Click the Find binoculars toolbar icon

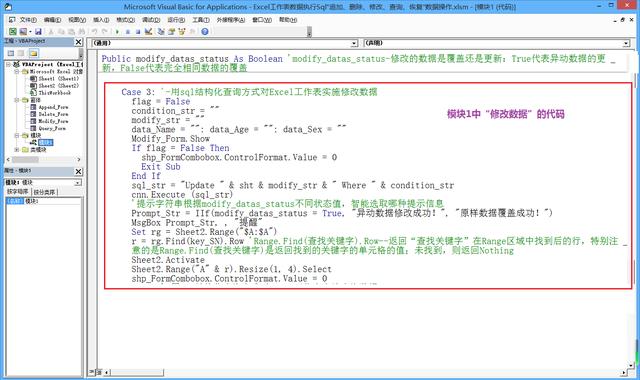click(82, 31)
